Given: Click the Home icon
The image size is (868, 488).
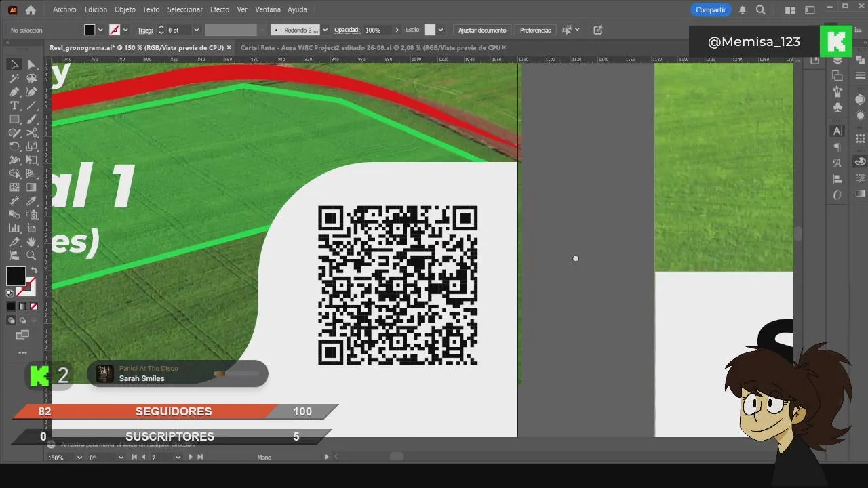Looking at the screenshot, I should coord(31,9).
